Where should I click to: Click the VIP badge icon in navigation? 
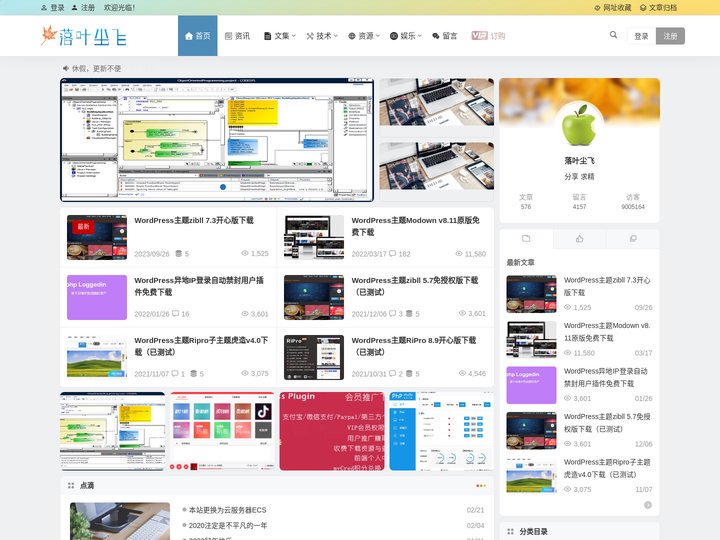[479, 36]
